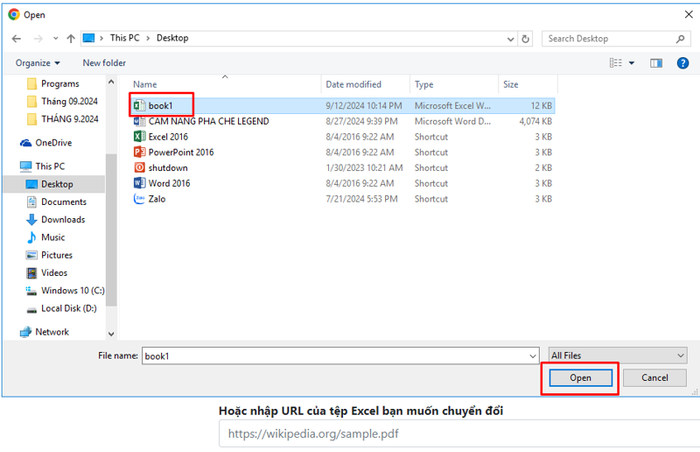Click the Zalo shortcut icon
700x452 pixels.
tap(139, 199)
